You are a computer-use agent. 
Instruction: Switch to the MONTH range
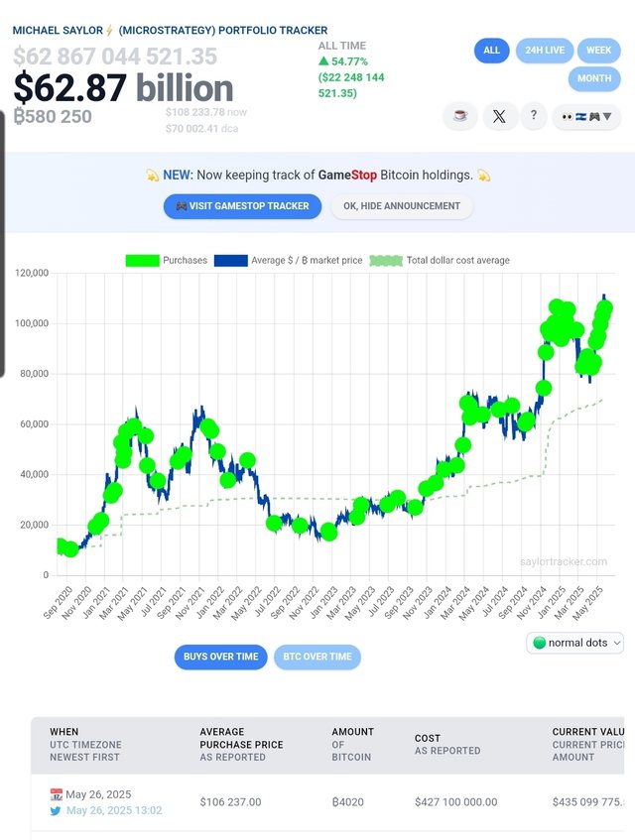point(594,78)
